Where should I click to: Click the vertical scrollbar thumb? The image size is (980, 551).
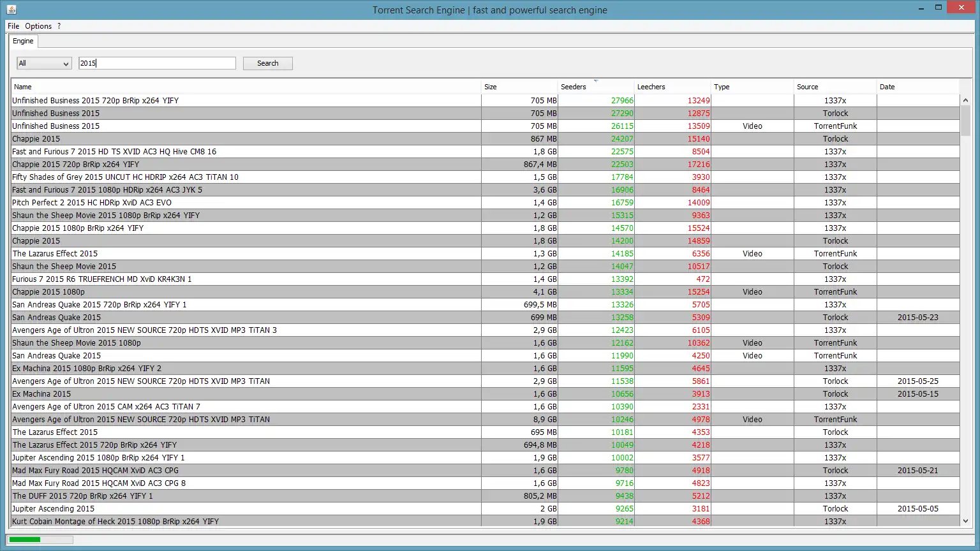[965, 121]
